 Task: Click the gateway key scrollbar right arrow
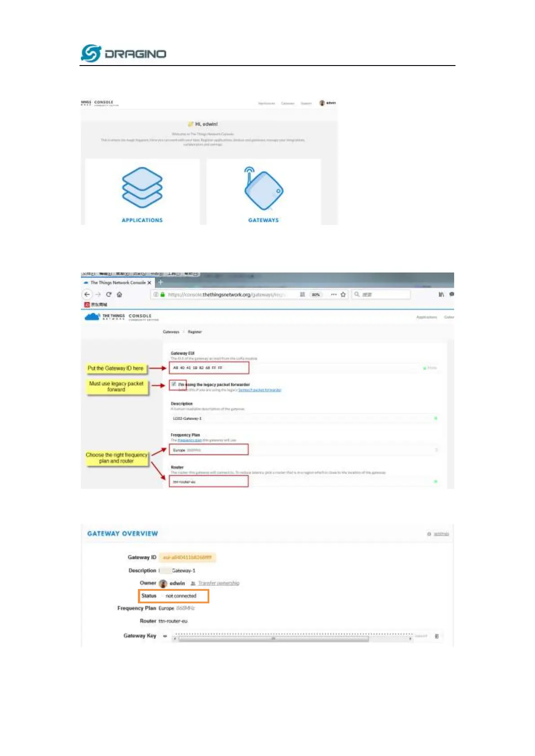tap(411, 639)
